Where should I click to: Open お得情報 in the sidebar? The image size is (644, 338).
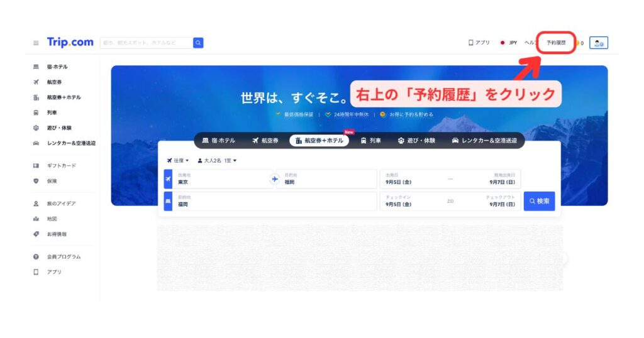57,234
